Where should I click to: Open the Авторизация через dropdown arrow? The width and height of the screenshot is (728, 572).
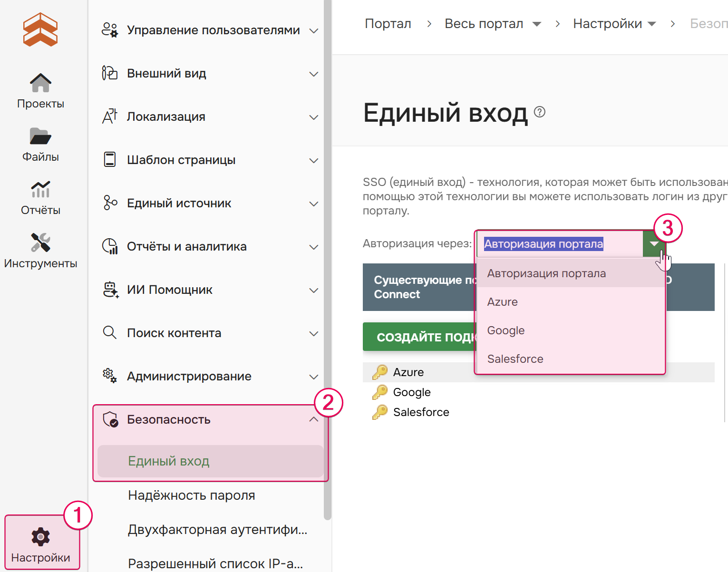point(654,244)
